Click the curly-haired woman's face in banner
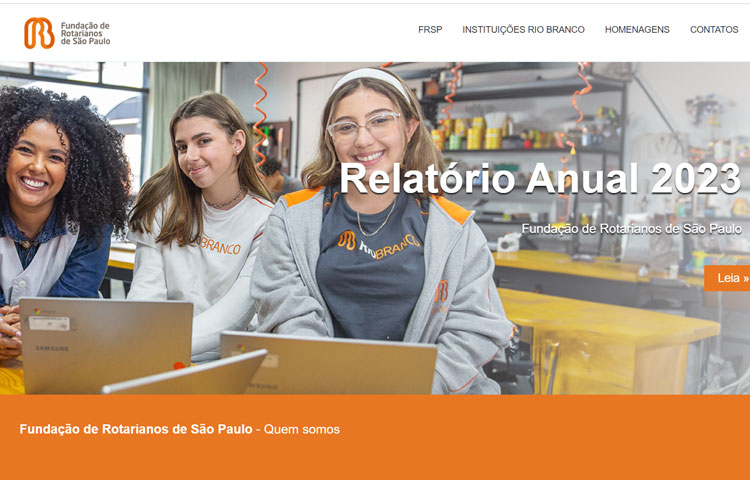This screenshot has width=750, height=480. click(x=37, y=165)
